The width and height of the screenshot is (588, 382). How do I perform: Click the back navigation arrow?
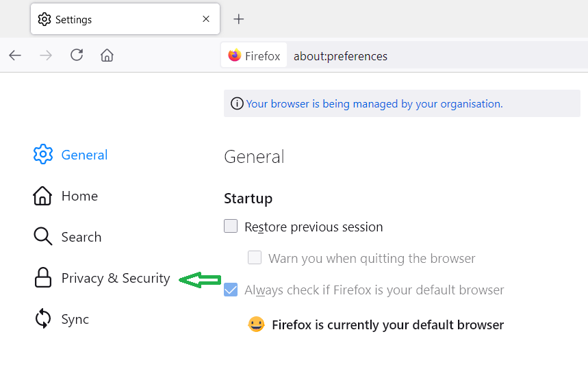(15, 55)
